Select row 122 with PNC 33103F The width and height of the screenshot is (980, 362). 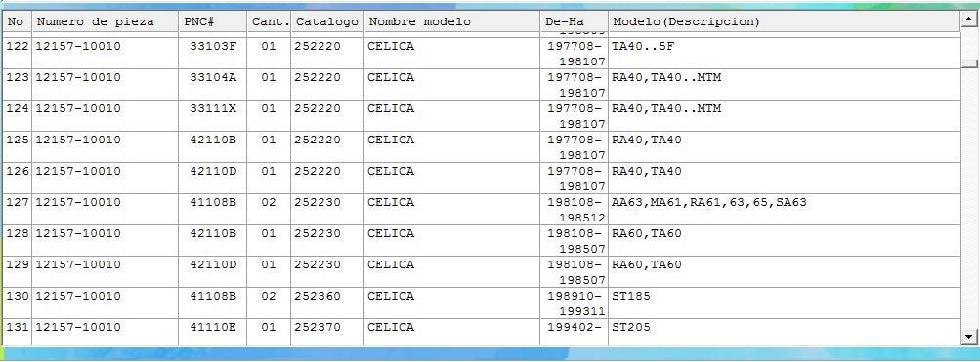click(x=482, y=53)
